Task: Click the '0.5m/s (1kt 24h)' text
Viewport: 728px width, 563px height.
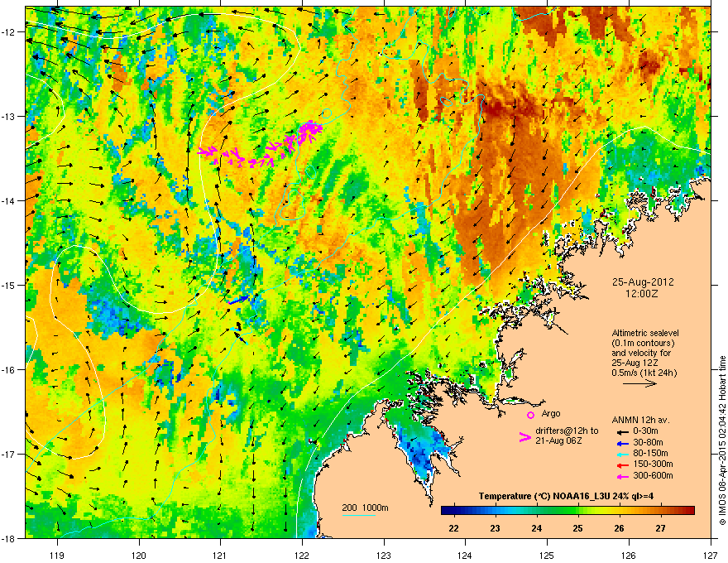Action: pyautogui.click(x=644, y=373)
